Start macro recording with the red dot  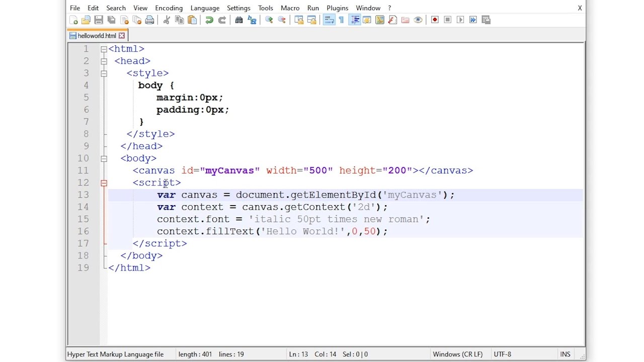(x=435, y=20)
